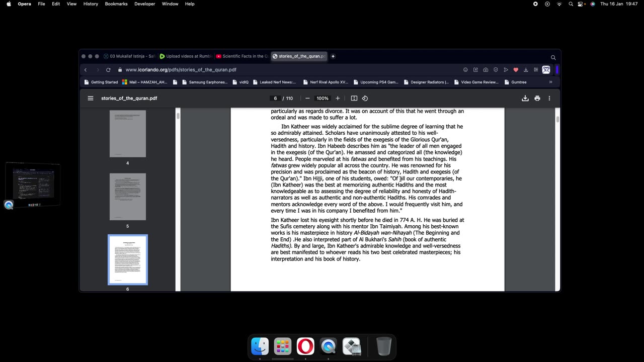Print the PDF document

[x=537, y=98]
